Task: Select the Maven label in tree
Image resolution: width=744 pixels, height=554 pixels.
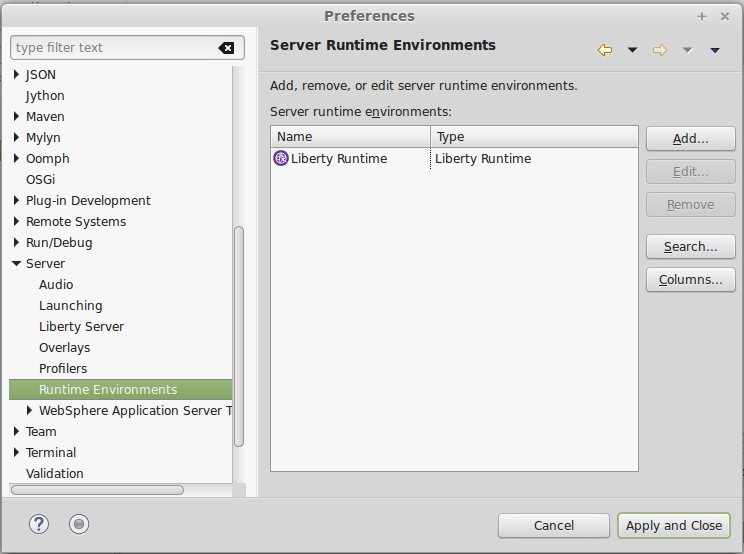Action: 45,117
